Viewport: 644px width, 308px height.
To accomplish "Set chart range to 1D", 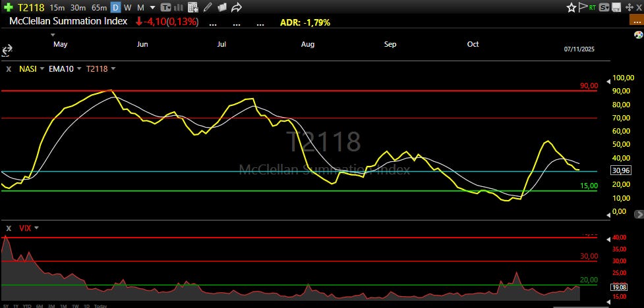I will point(87,306).
